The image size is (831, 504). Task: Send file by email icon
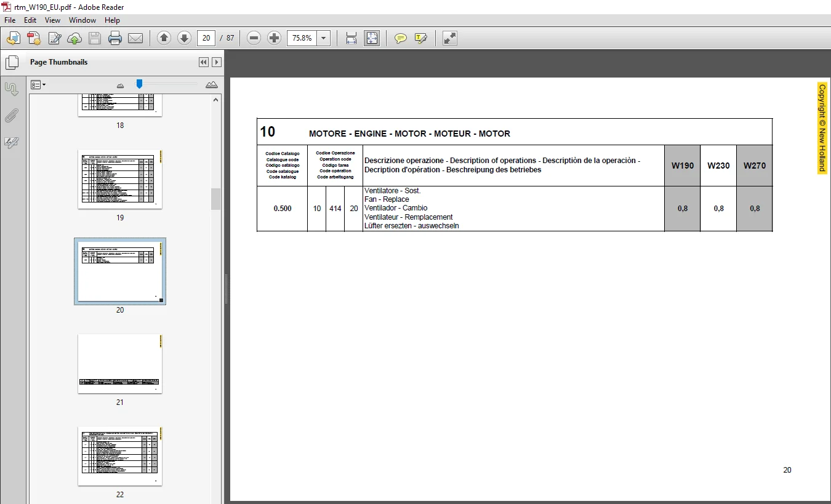pyautogui.click(x=135, y=38)
